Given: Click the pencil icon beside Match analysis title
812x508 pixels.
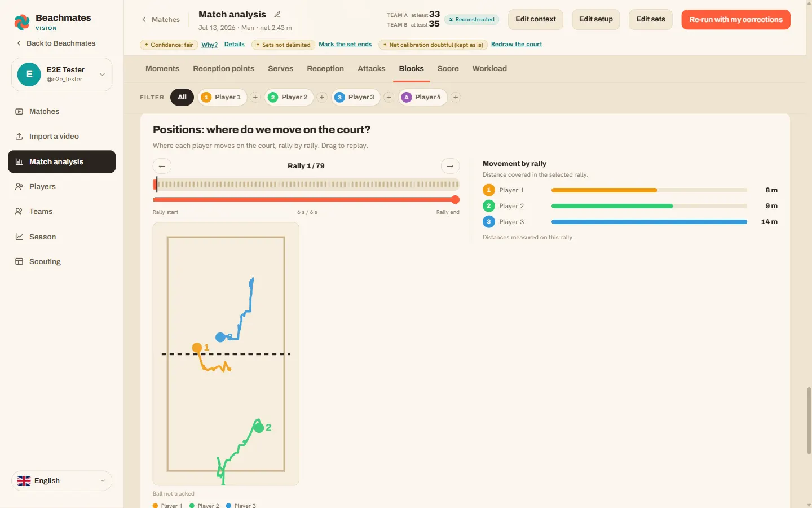Looking at the screenshot, I should [x=277, y=15].
